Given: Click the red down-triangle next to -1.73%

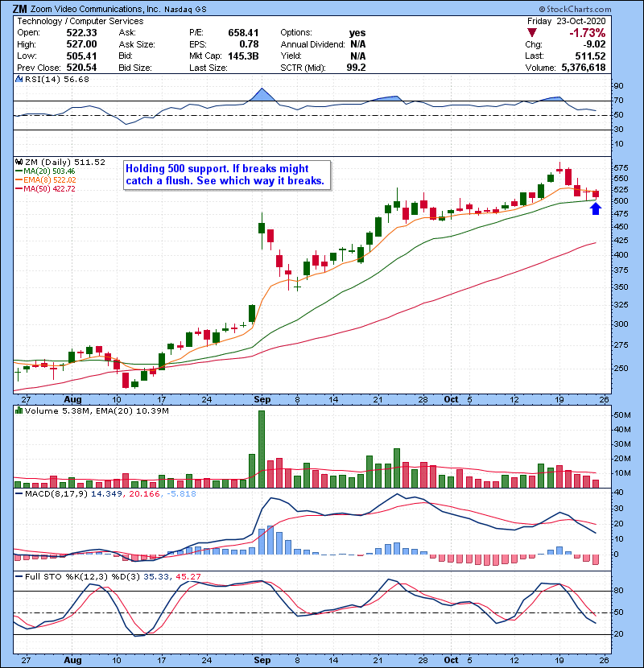Looking at the screenshot, I should click(531, 32).
